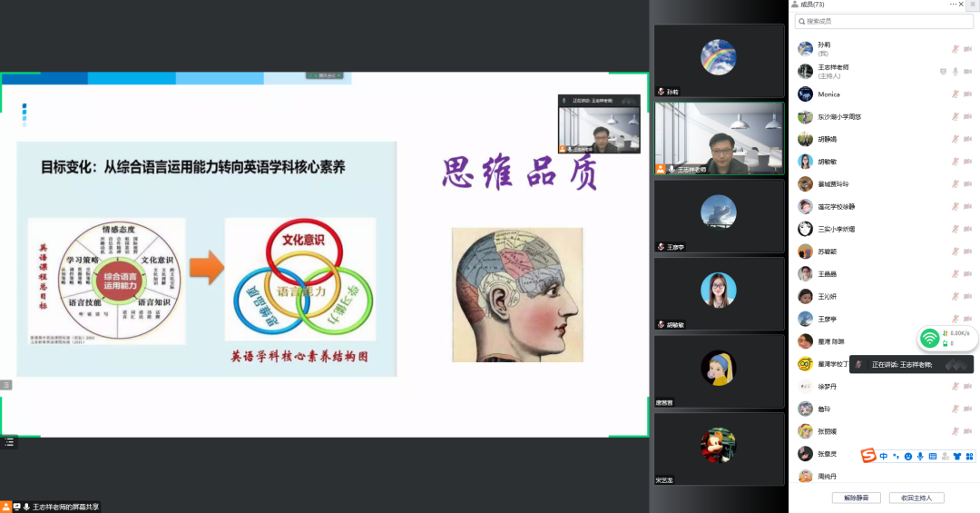Select the pearl-earring avatar video tile

tap(719, 371)
